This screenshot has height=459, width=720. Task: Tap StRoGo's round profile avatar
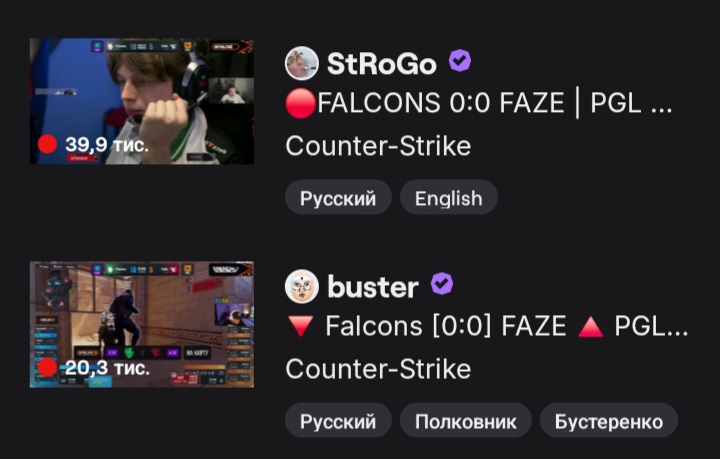(302, 63)
